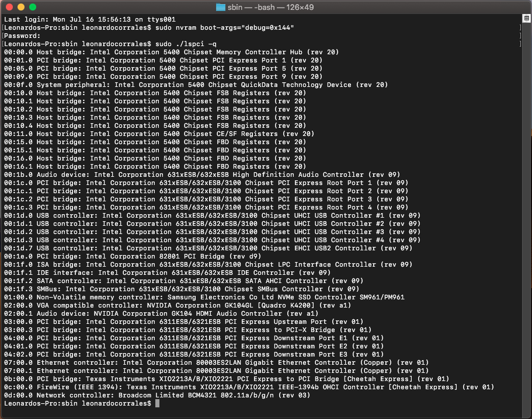Select the 01:00.0 Samsung NVMe SSD line

pyautogui.click(x=204, y=297)
